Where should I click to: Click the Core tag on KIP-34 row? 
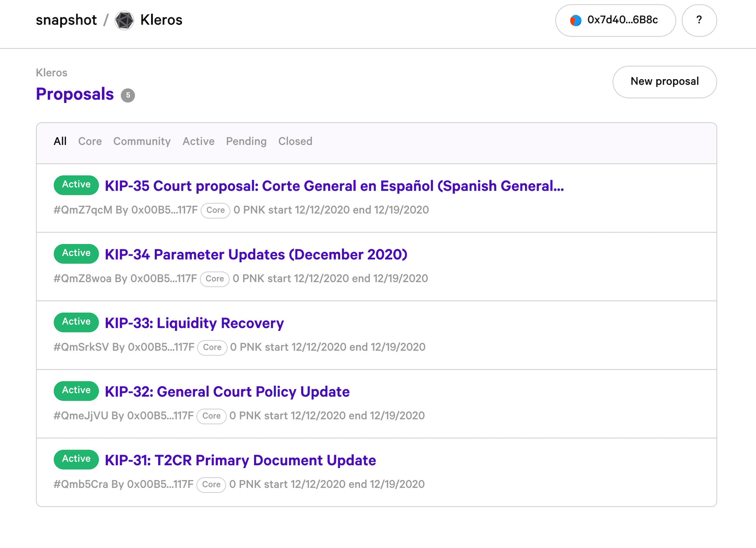pyautogui.click(x=215, y=279)
